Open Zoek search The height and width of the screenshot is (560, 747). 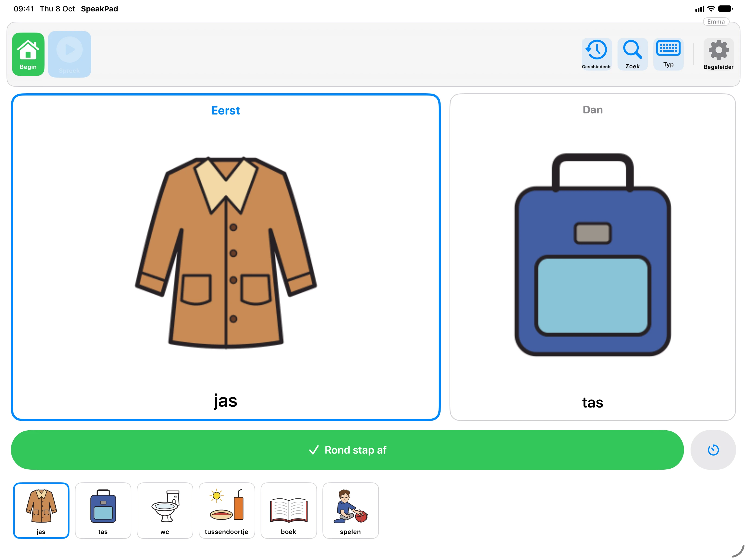coord(632,54)
